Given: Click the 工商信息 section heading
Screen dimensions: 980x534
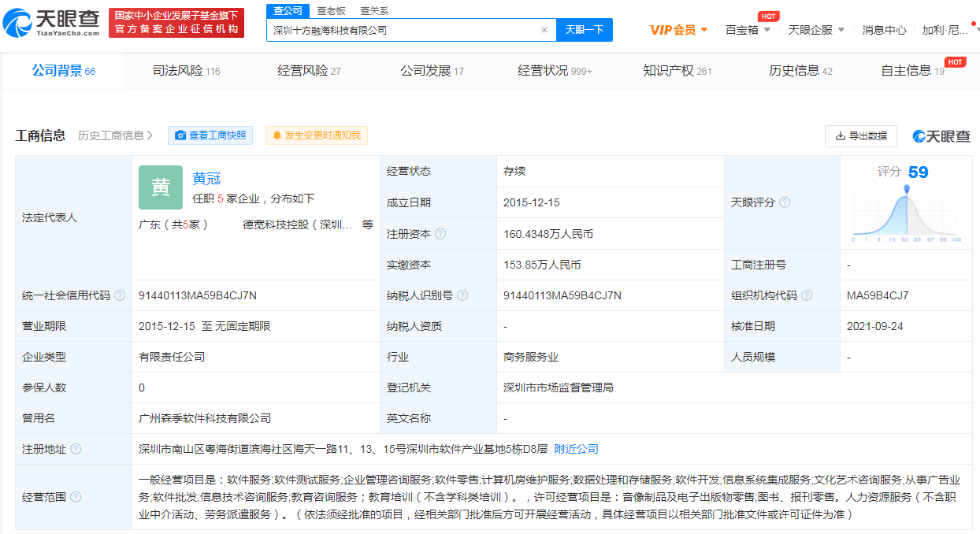Looking at the screenshot, I should click(41, 135).
